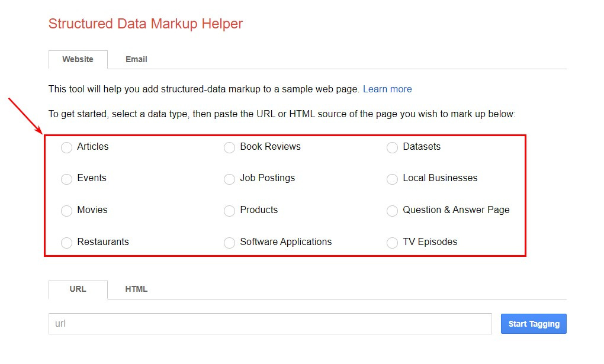Open the Learn more link
Image resolution: width=604 pixels, height=364 pixels.
coord(387,89)
